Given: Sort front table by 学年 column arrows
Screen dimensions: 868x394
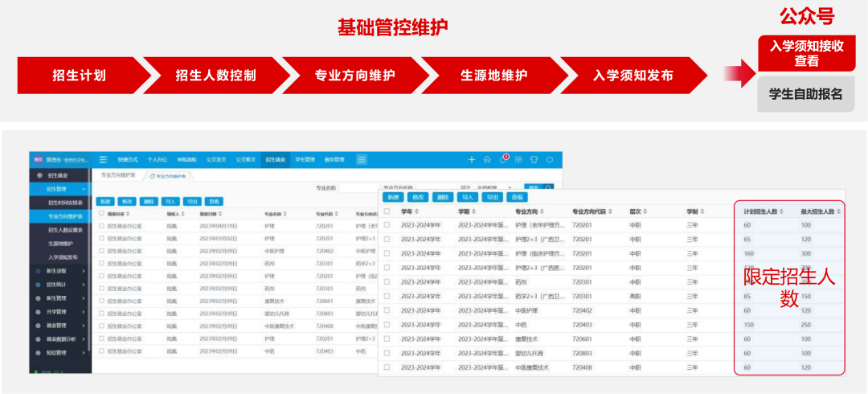Looking at the screenshot, I should pos(417,211).
